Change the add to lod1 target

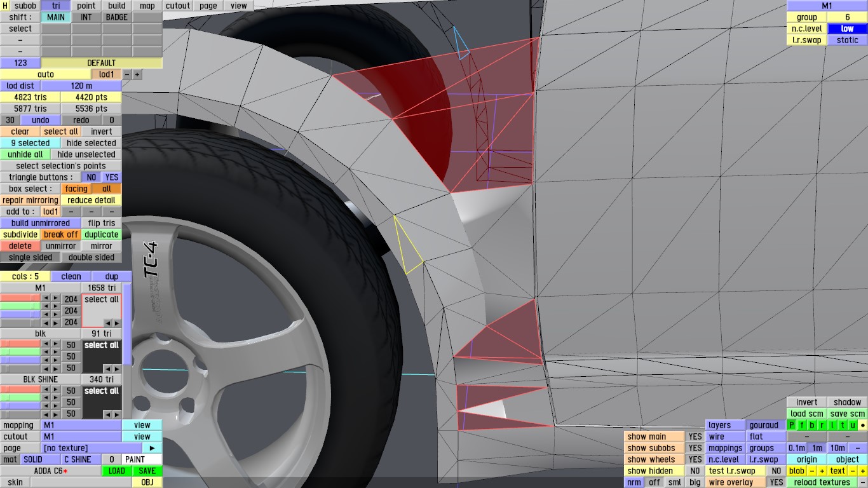(x=51, y=212)
